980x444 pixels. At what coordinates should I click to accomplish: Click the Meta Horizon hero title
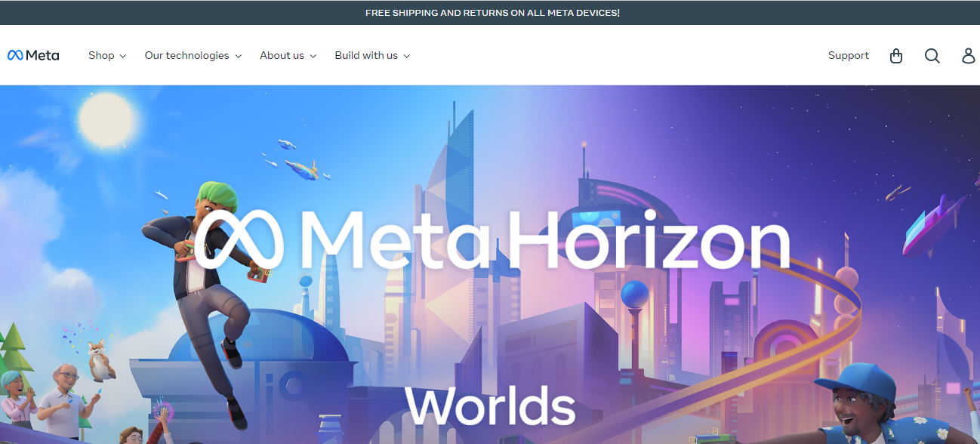coord(492,239)
